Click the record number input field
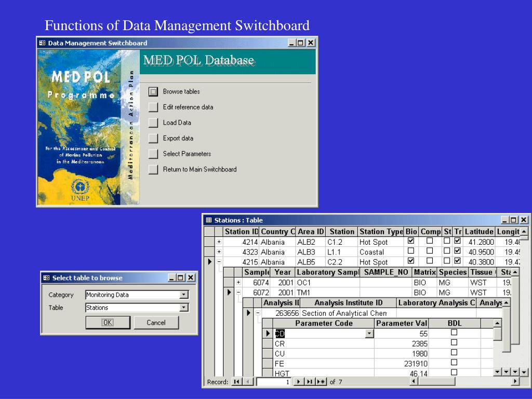Screen dimensions: 532x399 pyautogui.click(x=273, y=382)
